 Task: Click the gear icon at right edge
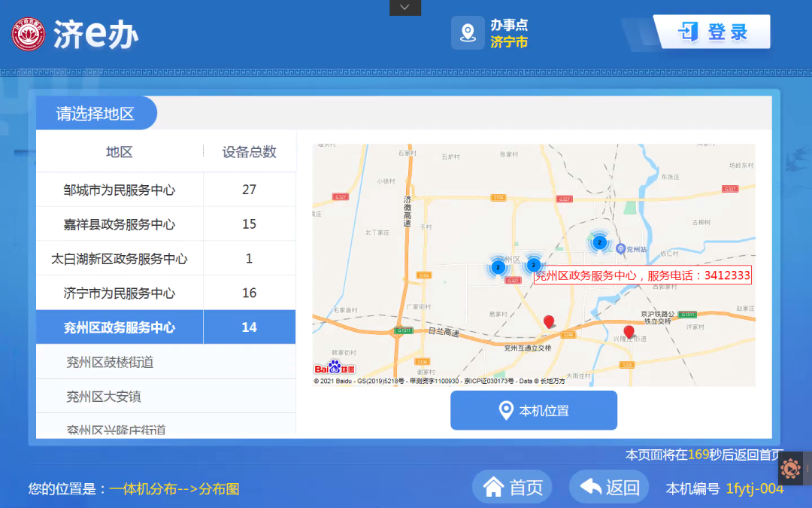tap(790, 469)
